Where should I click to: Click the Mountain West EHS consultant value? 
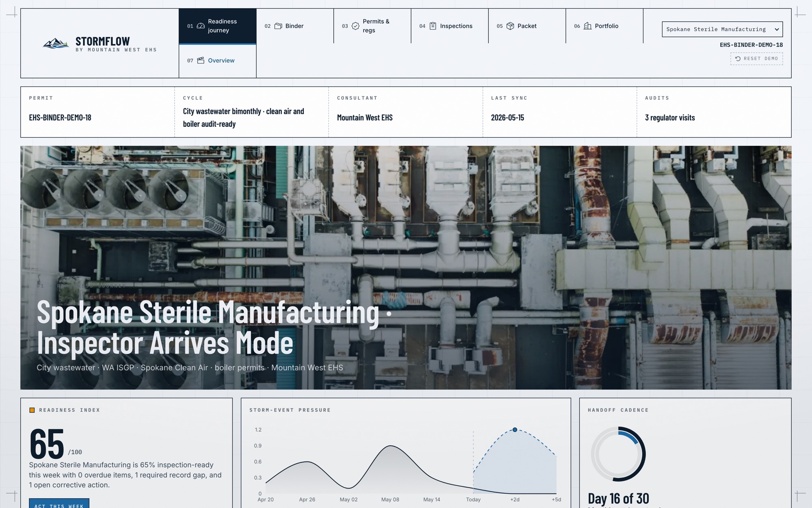coord(365,118)
